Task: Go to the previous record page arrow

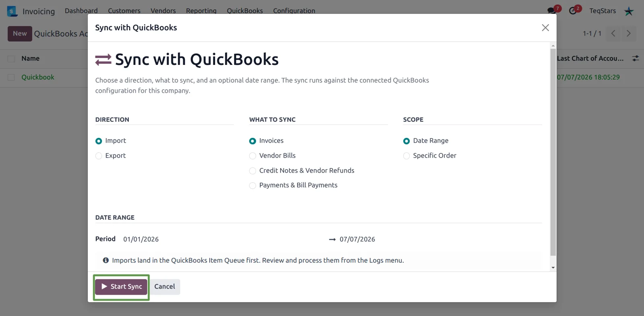Action: pos(613,33)
